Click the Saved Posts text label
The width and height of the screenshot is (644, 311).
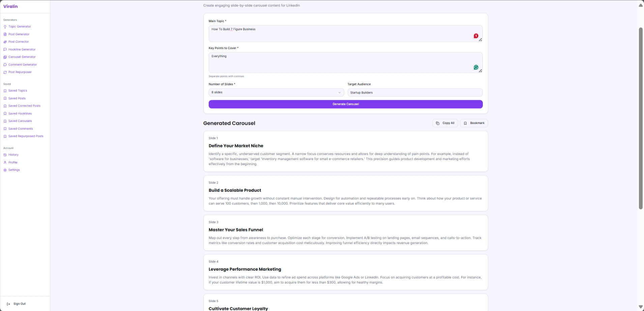[17, 98]
